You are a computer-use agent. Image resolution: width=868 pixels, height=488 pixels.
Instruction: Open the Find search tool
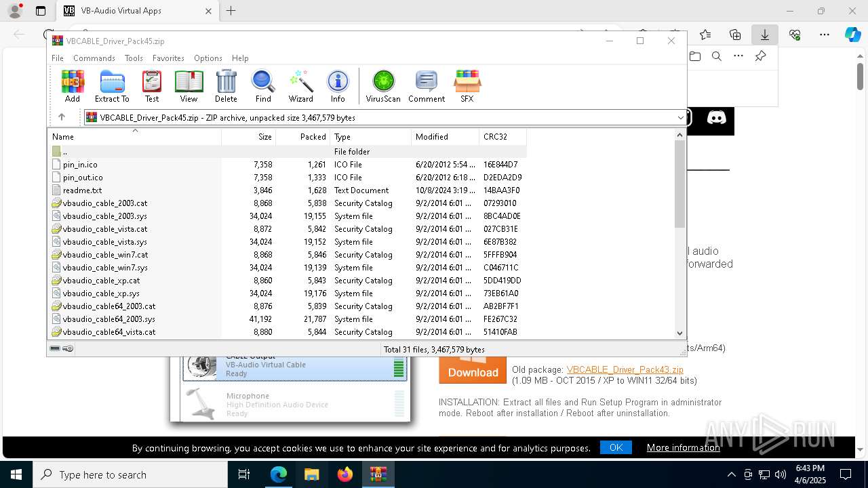pyautogui.click(x=263, y=85)
